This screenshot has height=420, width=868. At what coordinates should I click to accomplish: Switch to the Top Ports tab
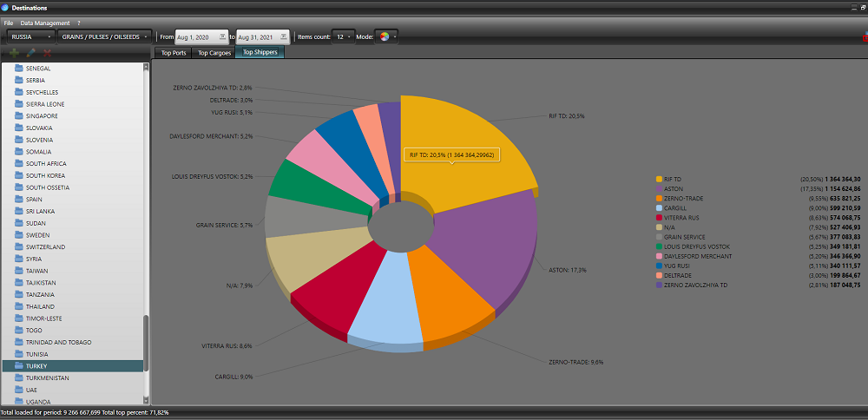point(174,53)
